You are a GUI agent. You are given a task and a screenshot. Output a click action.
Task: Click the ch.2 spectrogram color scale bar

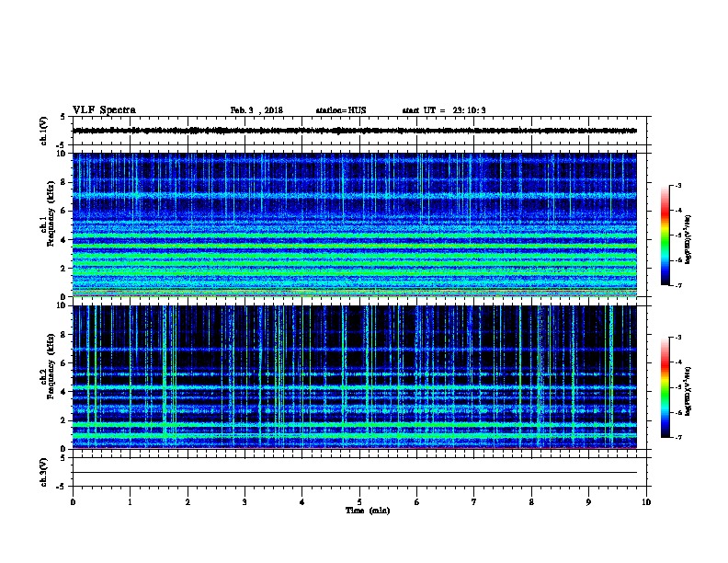point(665,387)
